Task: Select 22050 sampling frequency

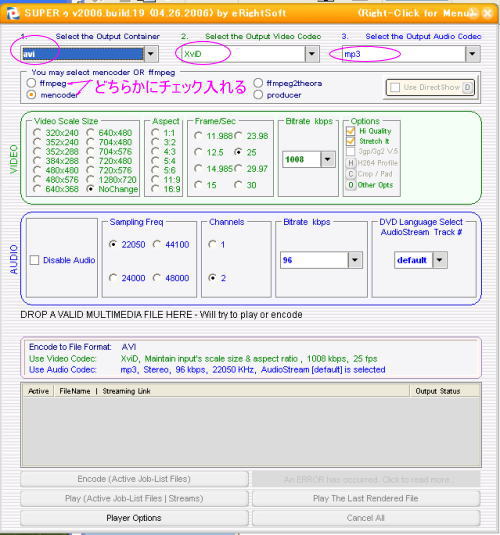Action: [x=113, y=244]
